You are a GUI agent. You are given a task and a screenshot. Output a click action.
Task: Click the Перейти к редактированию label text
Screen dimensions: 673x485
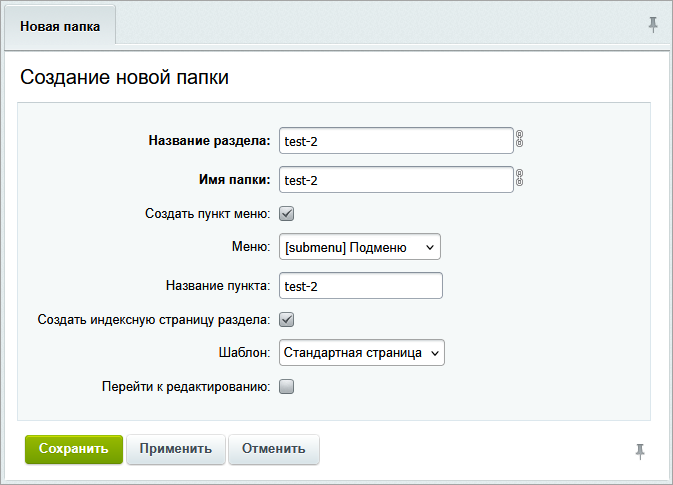[185, 387]
